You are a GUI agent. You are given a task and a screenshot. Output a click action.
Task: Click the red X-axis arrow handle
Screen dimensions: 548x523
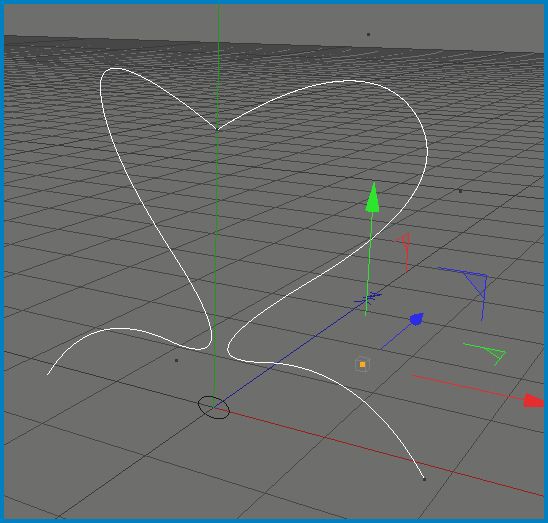pos(534,401)
